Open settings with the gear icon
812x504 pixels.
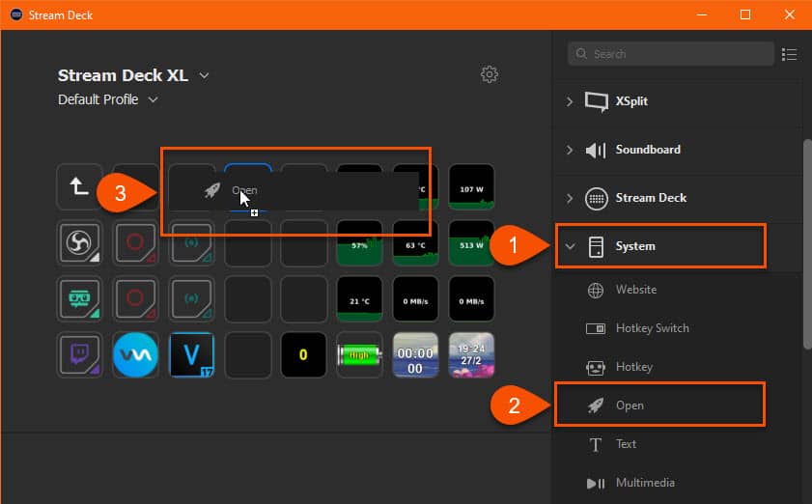[x=490, y=74]
